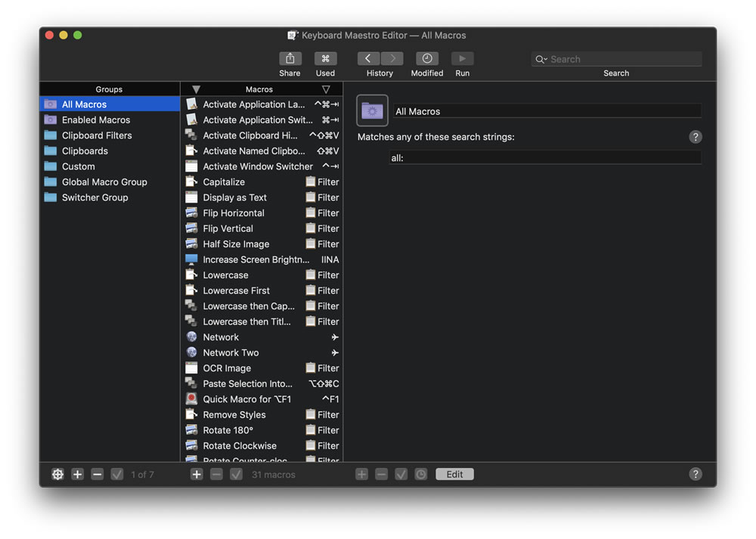Click the filled sort triangle above macro icons

click(195, 89)
